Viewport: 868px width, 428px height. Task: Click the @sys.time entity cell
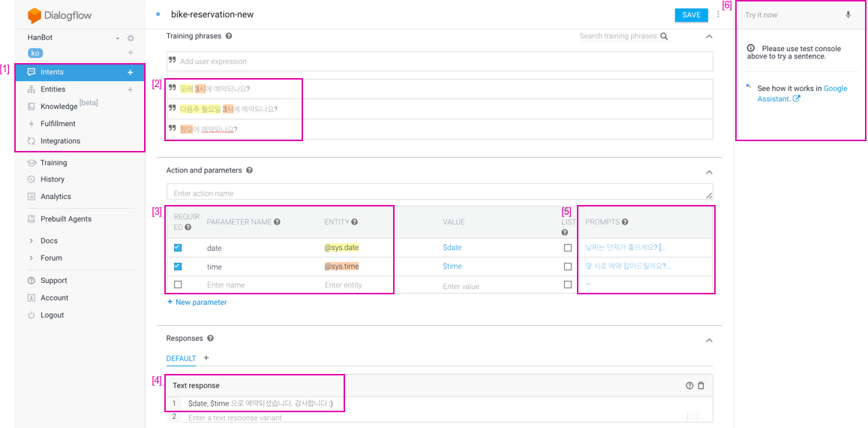click(x=342, y=266)
